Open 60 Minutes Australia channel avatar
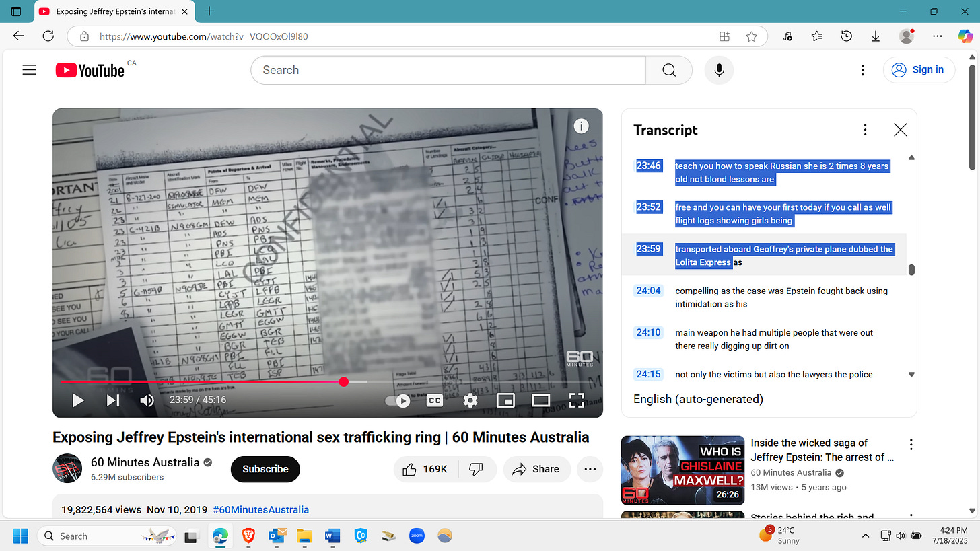Viewport: 980px width, 551px height. point(67,469)
